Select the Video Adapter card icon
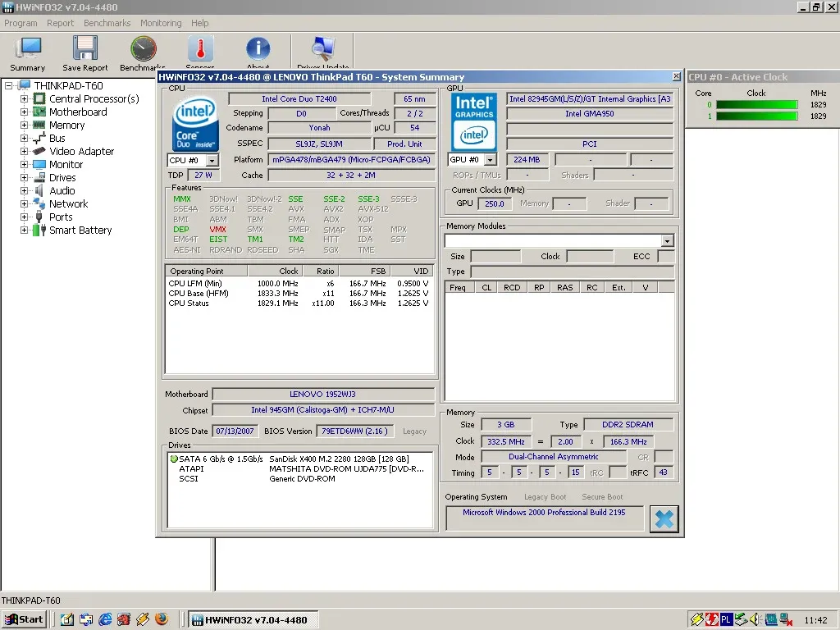840x630 pixels. (39, 151)
